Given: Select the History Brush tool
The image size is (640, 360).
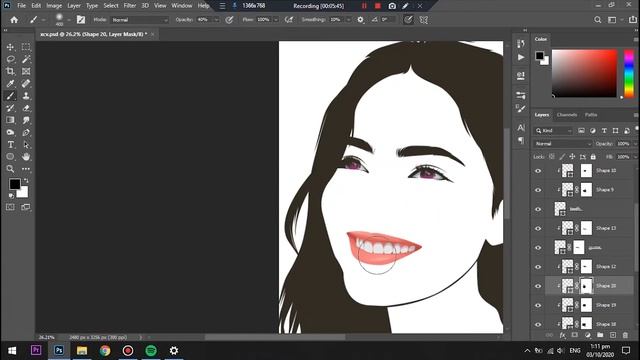Looking at the screenshot, I should coord(10,108).
